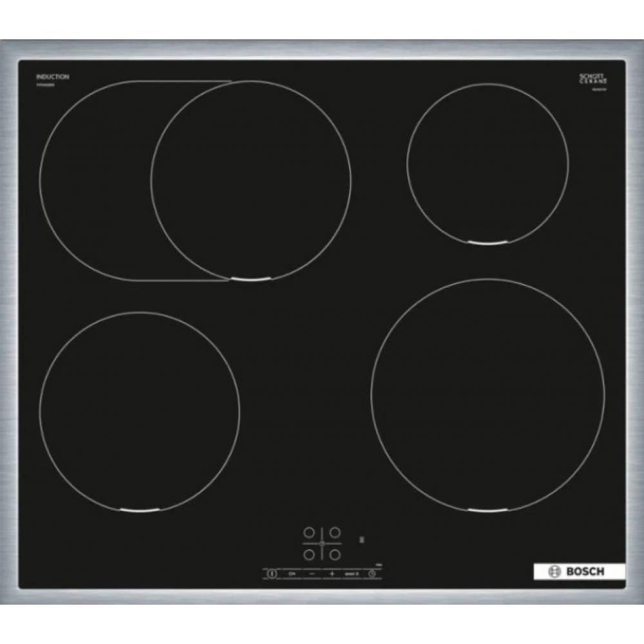This screenshot has width=644, height=644.
Task: Tap the minus key to lower heat
Action: click(x=312, y=573)
